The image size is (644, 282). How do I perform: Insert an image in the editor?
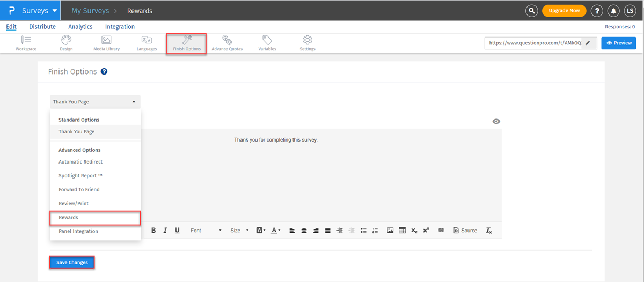(x=390, y=231)
